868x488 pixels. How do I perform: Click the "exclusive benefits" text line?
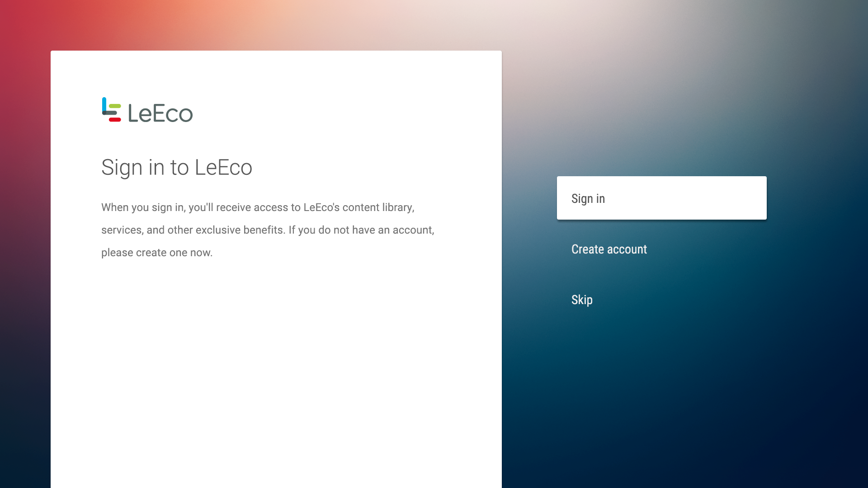268,230
